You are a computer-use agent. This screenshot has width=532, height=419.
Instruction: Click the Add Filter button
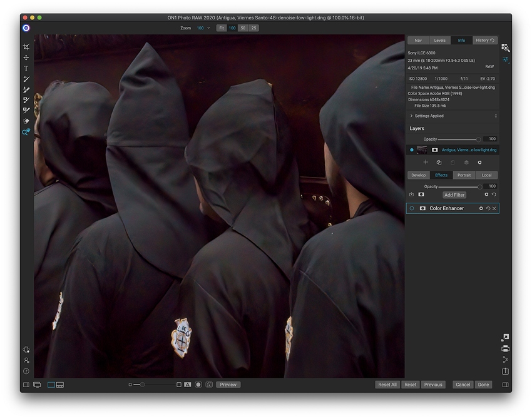[454, 195]
